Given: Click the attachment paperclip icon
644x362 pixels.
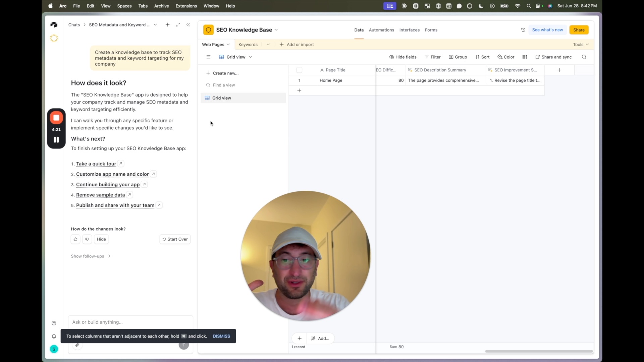Looking at the screenshot, I should pos(77,345).
